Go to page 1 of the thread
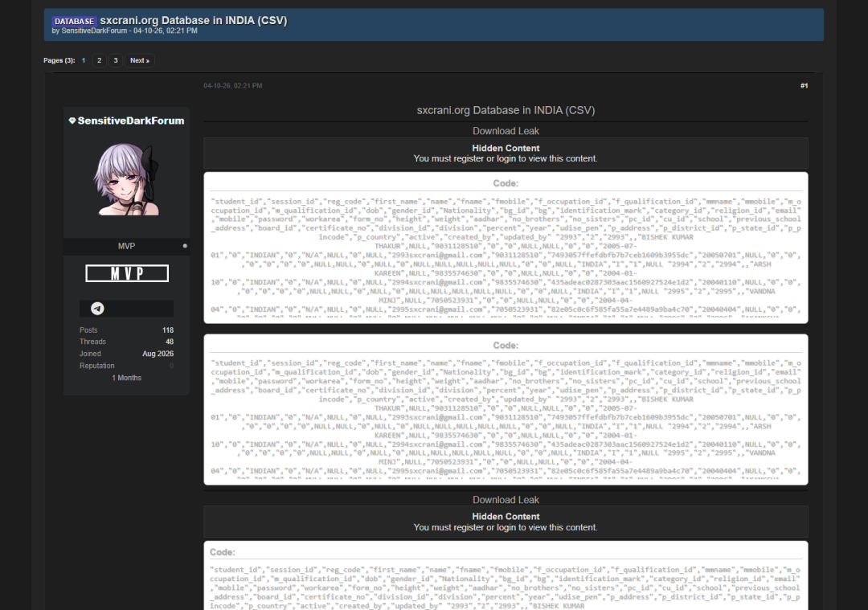This screenshot has width=868, height=610. pyautogui.click(x=84, y=60)
